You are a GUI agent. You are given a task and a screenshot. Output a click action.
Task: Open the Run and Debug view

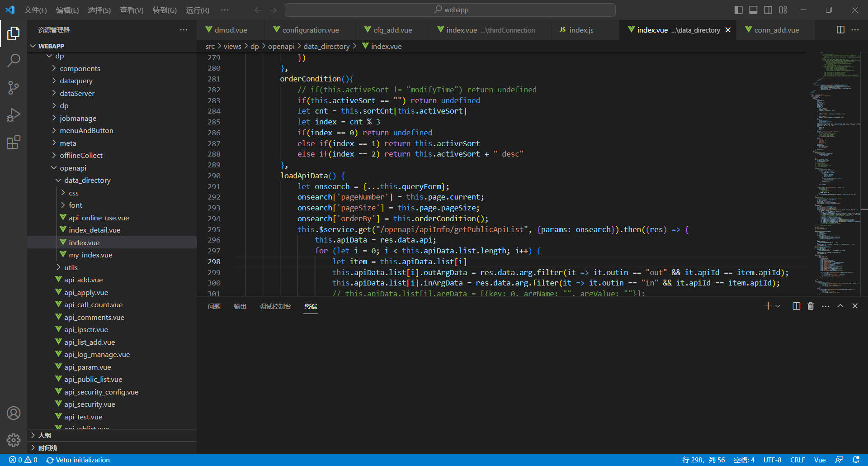14,115
